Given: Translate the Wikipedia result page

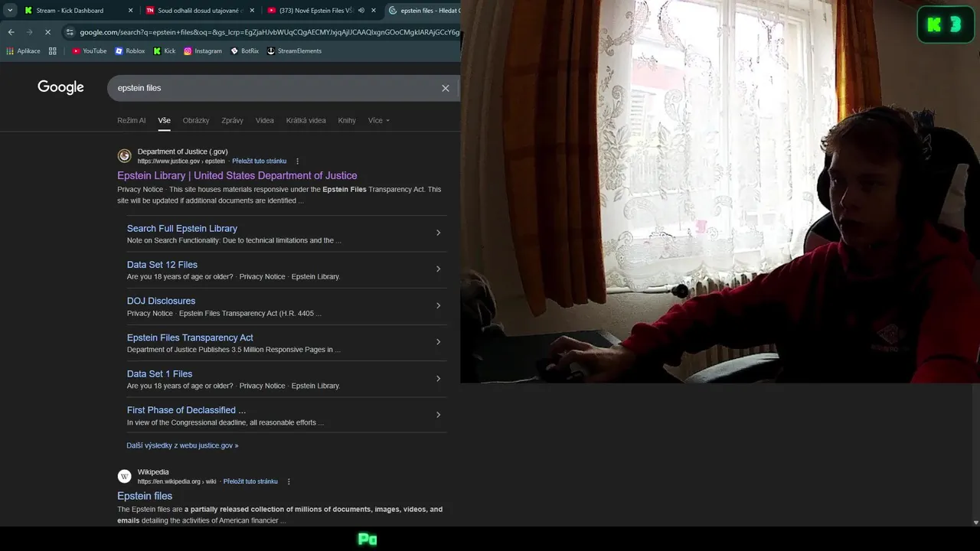Looking at the screenshot, I should 250,481.
